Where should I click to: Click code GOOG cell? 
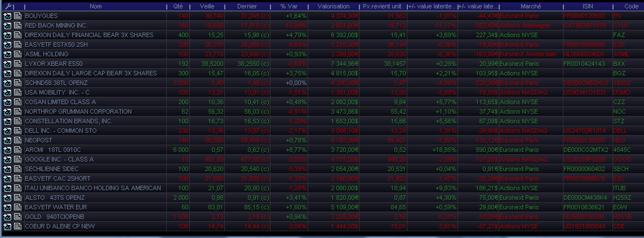point(621,159)
